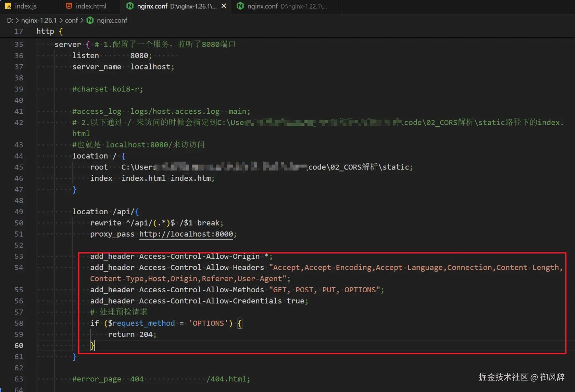Open the D: drive breadcrumb

(x=10, y=20)
